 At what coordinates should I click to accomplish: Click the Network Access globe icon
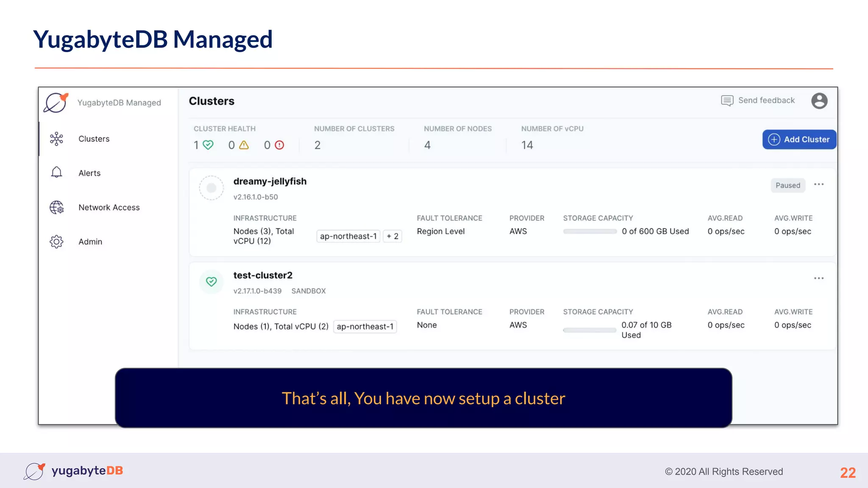[56, 207]
